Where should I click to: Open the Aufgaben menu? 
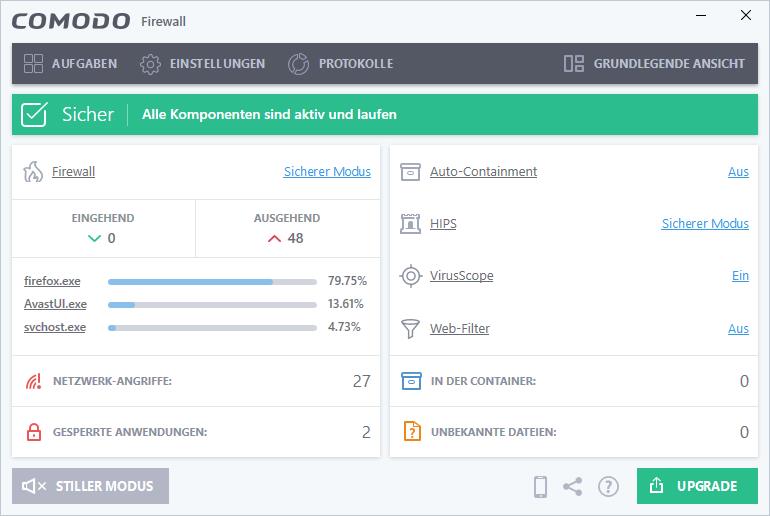[x=70, y=64]
